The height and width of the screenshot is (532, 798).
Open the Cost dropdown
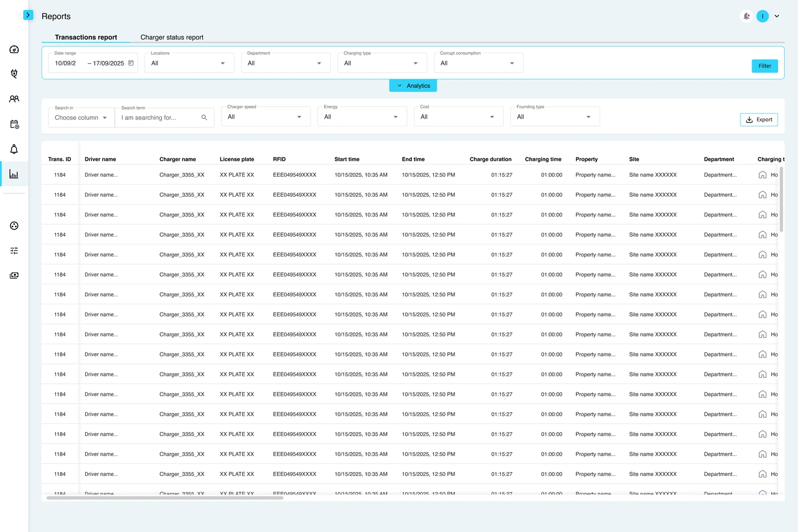tap(459, 116)
